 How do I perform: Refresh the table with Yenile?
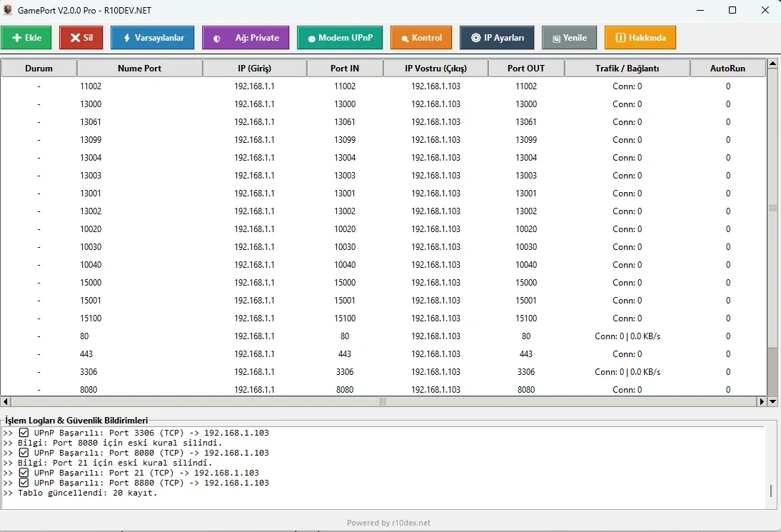(569, 38)
